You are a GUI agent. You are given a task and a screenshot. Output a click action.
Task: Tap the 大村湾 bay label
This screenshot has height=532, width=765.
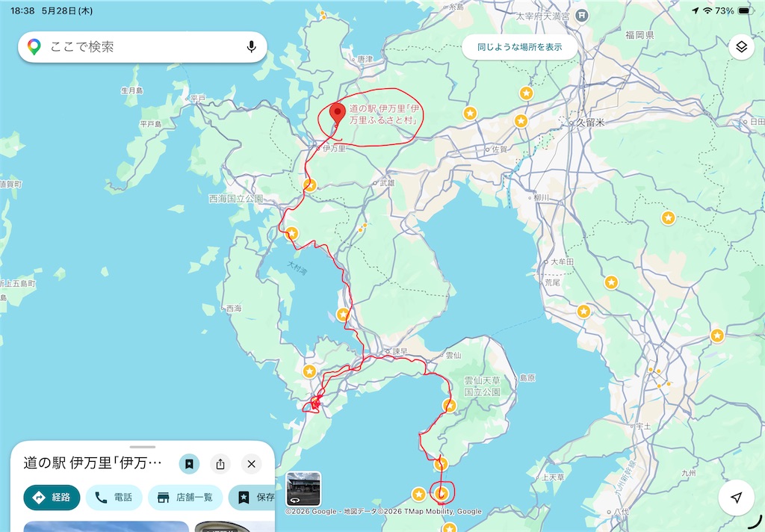(297, 268)
